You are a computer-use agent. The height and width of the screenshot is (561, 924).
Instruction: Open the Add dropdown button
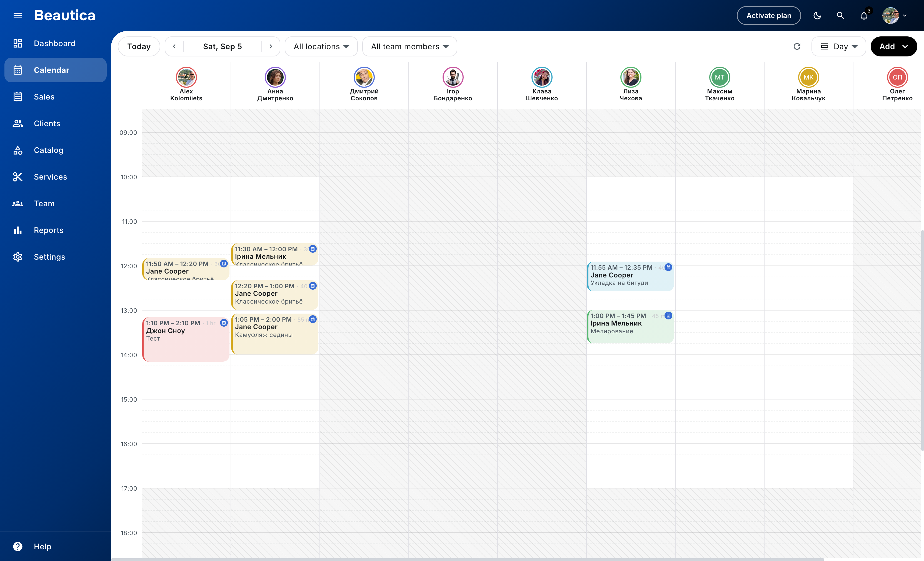[x=894, y=46]
